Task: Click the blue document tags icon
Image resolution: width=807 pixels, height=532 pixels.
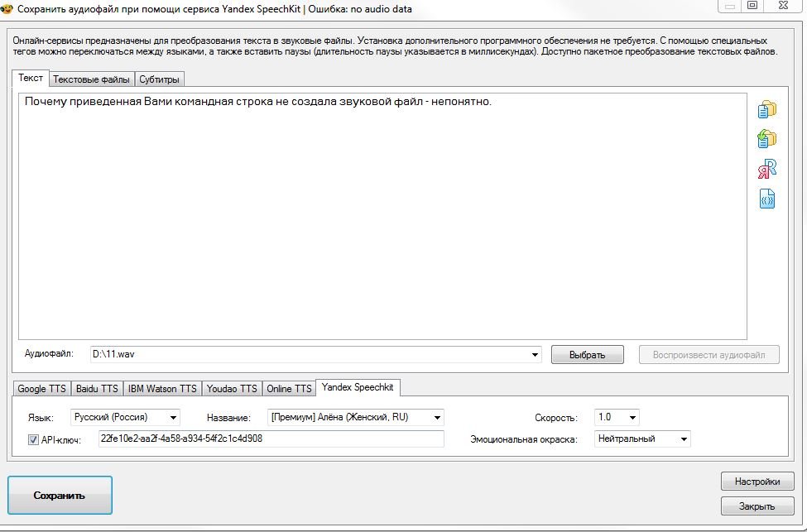Action: coord(766,199)
